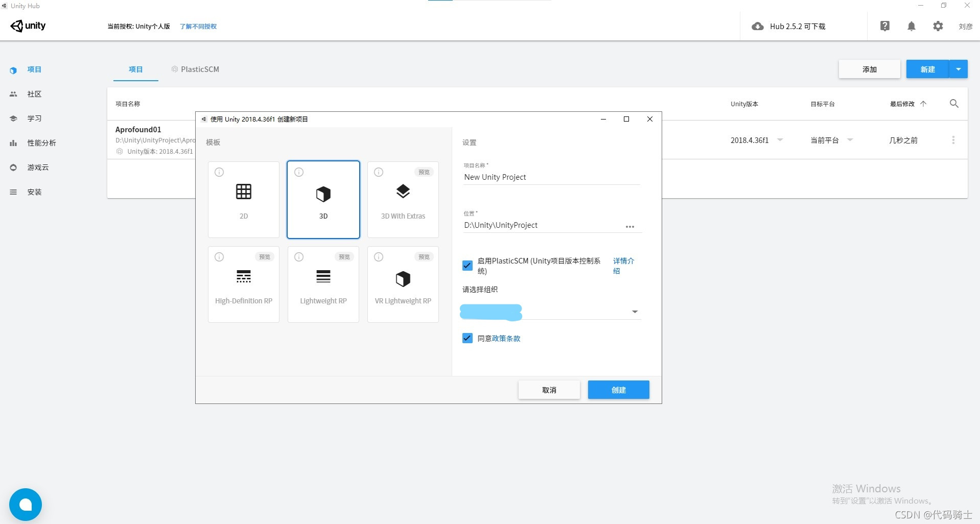The height and width of the screenshot is (524, 980).
Task: Open info icon on 2D template
Action: [219, 172]
